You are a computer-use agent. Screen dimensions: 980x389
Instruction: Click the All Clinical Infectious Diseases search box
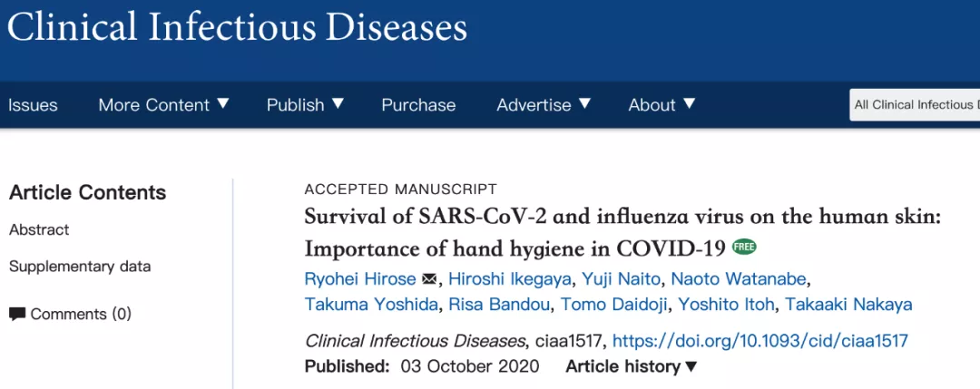tap(915, 105)
